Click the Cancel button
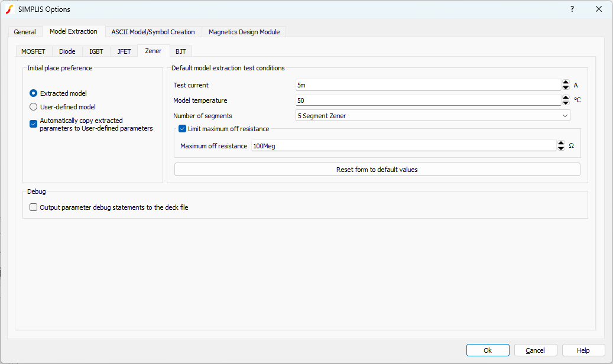 point(535,350)
